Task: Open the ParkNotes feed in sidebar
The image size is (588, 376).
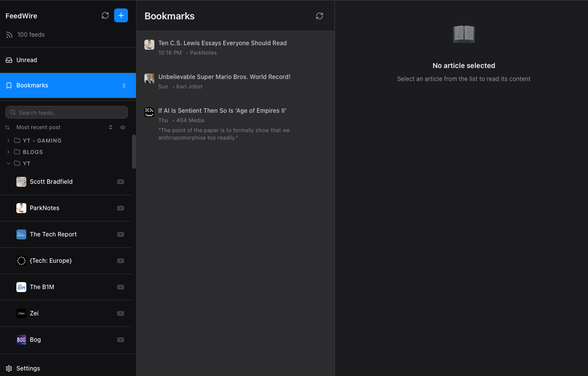Action: [66, 208]
